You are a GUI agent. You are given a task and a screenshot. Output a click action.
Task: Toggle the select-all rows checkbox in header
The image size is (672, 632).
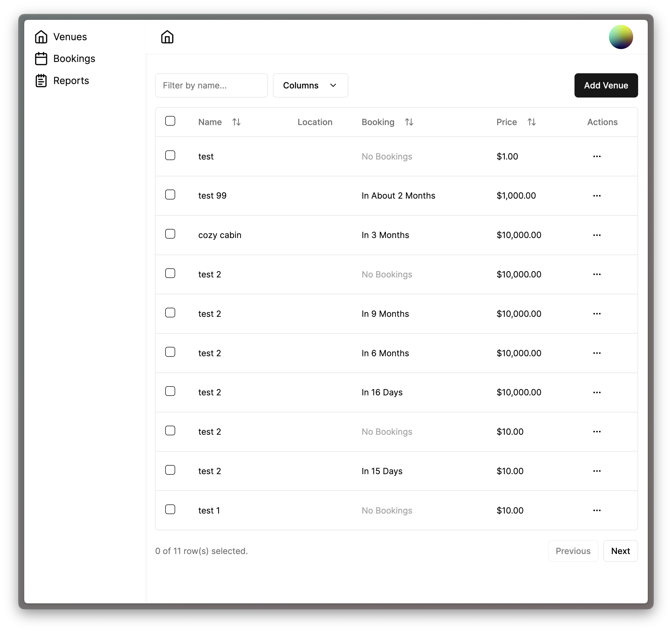click(170, 121)
